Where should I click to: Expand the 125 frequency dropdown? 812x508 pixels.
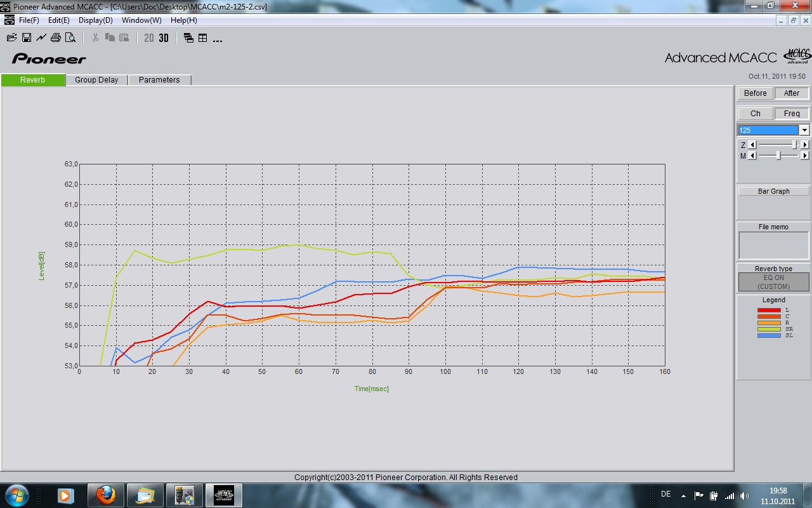pos(804,130)
